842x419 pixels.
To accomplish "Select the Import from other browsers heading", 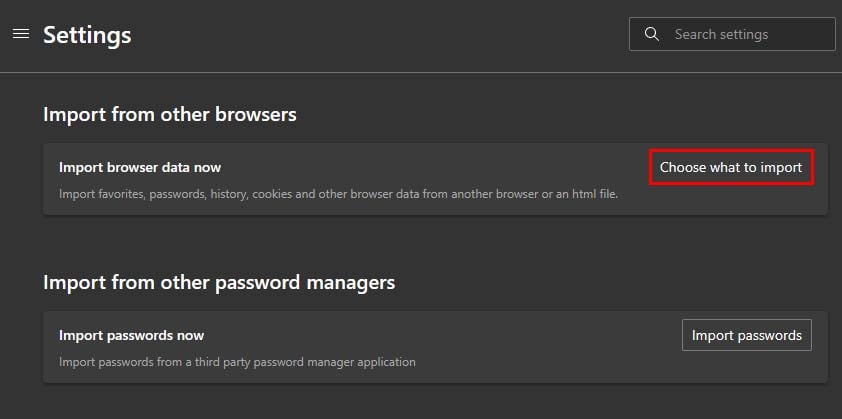I will pos(170,114).
